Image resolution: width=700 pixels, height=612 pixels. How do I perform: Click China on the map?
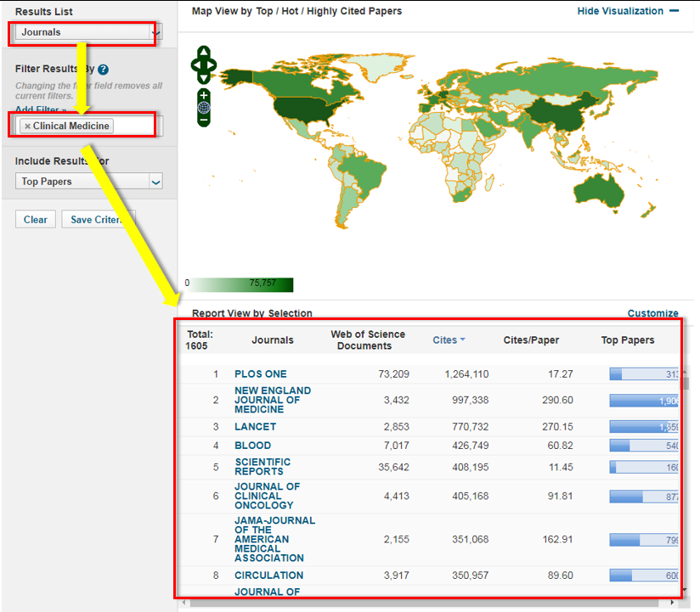click(x=562, y=114)
